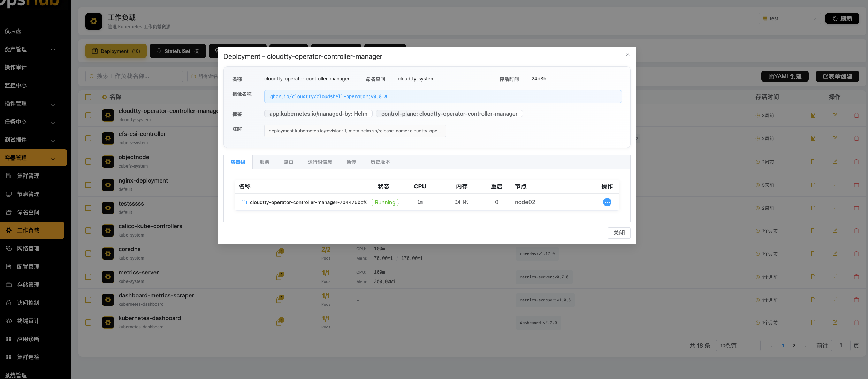The width and height of the screenshot is (868, 379).
Task: Tick the checkbox for coredns deployment
Action: pos(88,254)
